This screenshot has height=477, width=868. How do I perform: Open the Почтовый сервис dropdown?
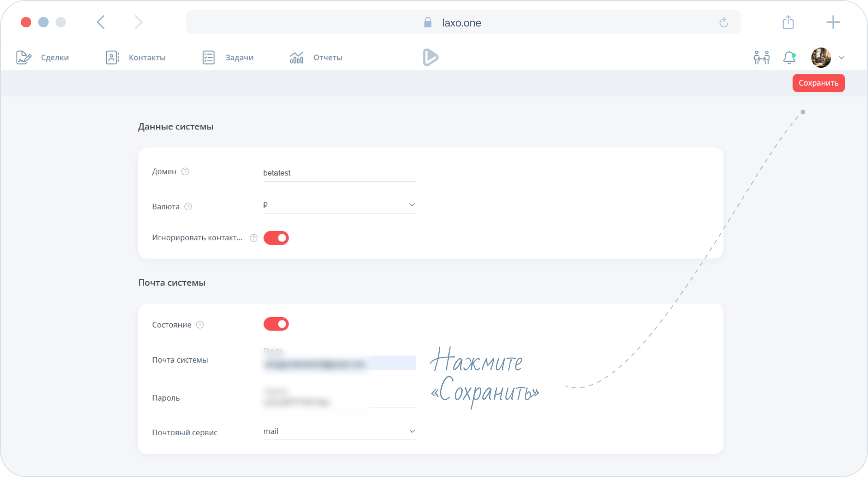coord(412,431)
